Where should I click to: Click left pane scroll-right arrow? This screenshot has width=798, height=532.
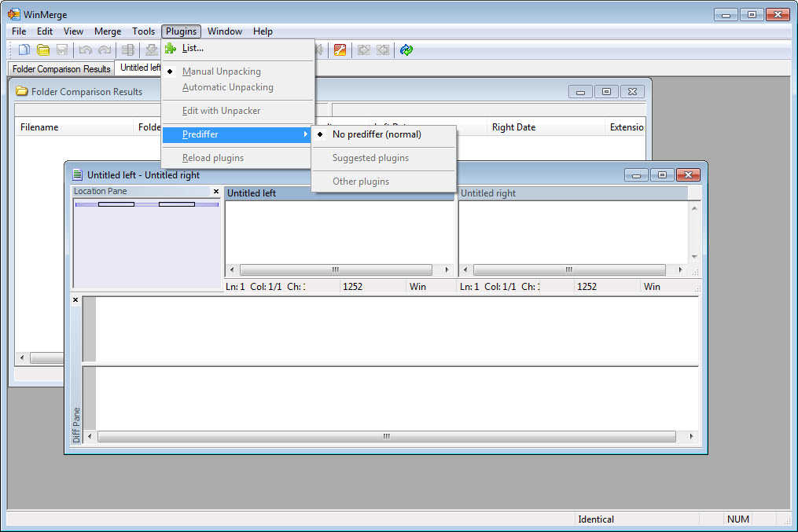pos(447,270)
